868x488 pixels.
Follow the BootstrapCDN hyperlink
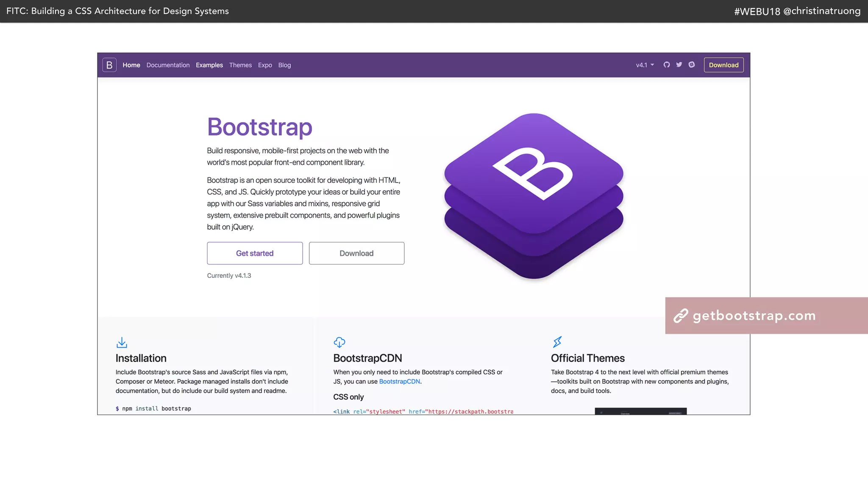click(x=399, y=382)
